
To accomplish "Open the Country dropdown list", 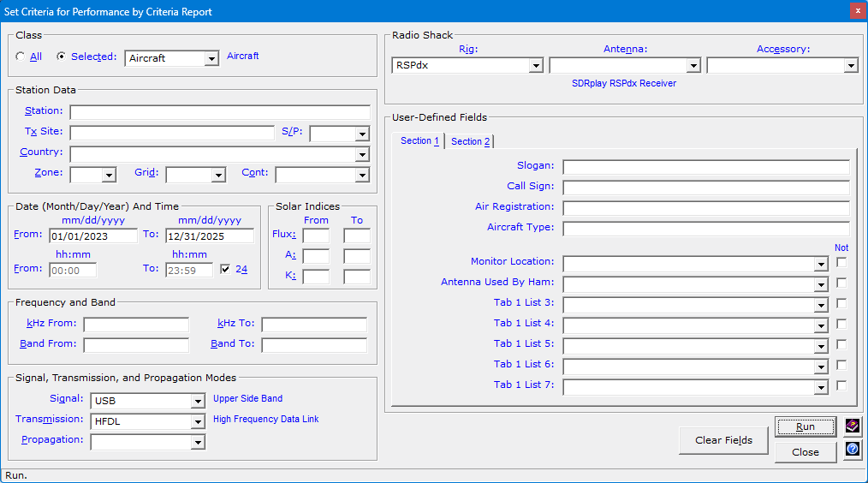I will (x=362, y=154).
